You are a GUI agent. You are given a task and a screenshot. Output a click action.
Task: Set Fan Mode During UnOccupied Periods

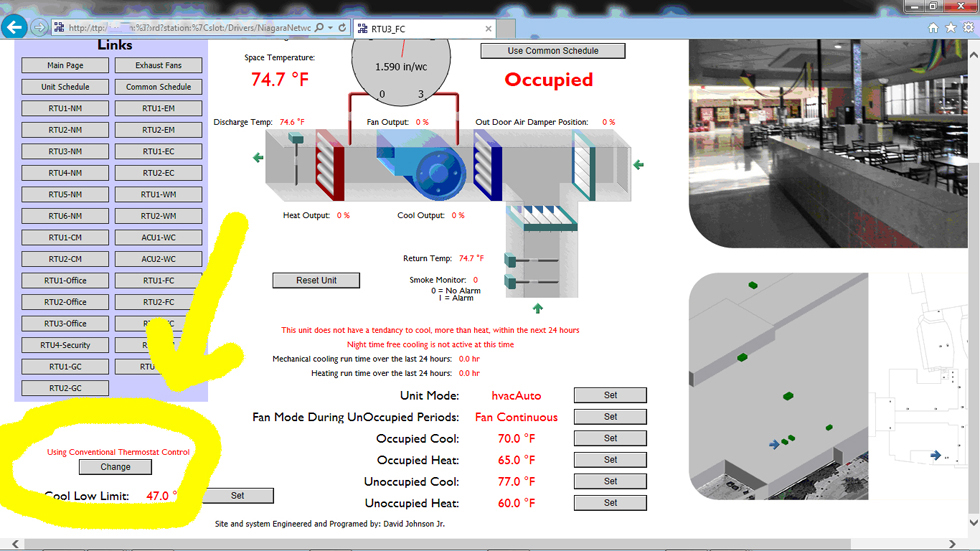coord(610,417)
